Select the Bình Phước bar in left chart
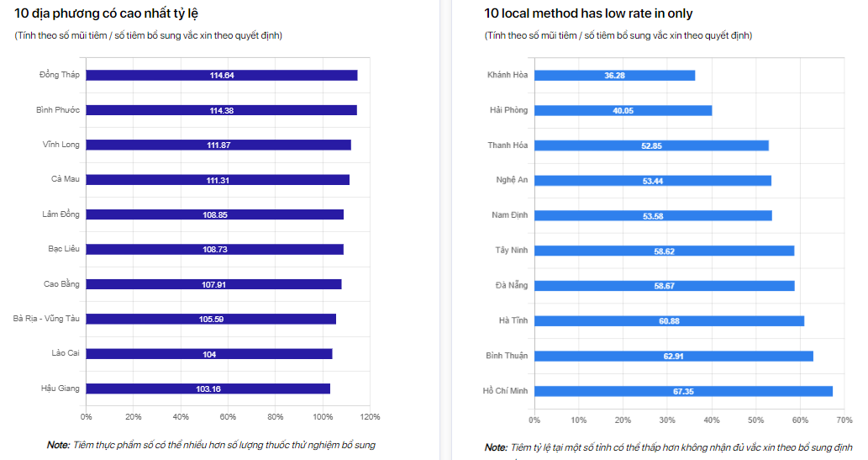The image size is (868, 460). [221, 110]
